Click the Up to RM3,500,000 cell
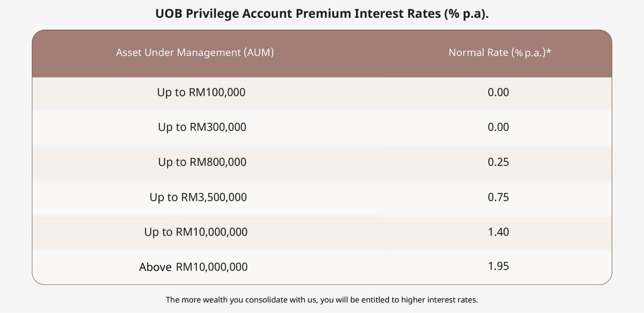644x313 pixels. (x=198, y=197)
